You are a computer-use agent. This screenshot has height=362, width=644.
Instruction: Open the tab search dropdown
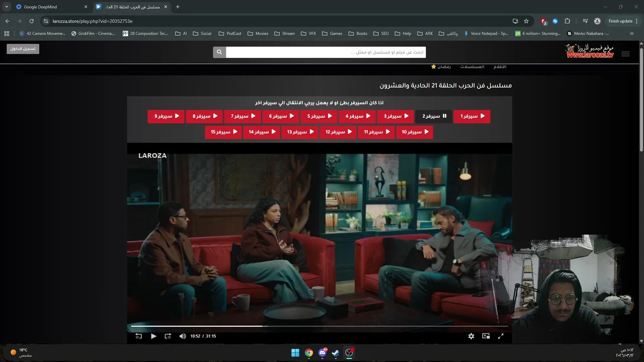point(7,7)
